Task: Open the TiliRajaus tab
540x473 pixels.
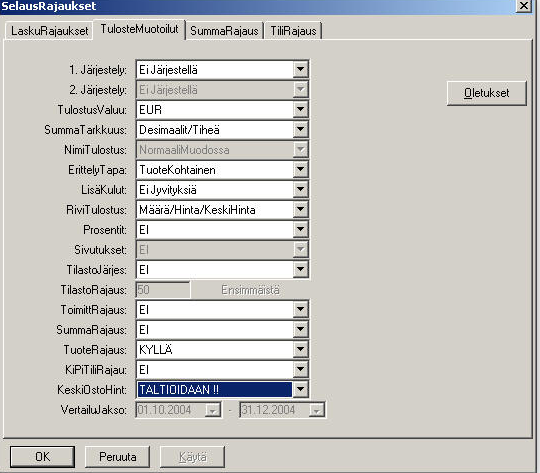Action: pyautogui.click(x=293, y=31)
